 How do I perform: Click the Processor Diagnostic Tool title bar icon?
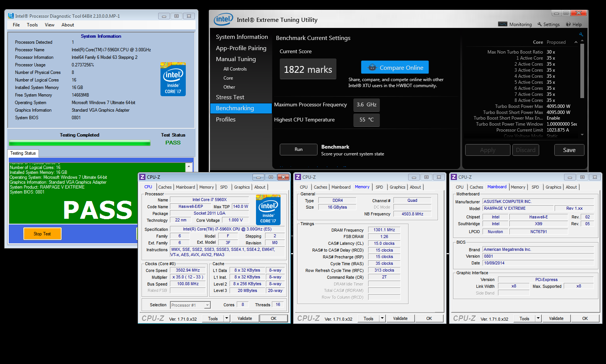pos(11,16)
